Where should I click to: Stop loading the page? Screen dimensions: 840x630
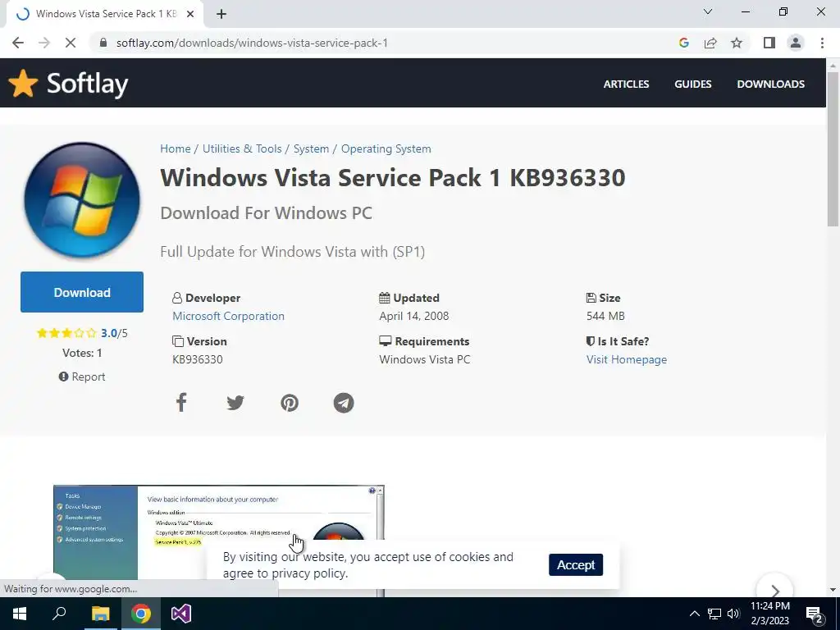71,43
